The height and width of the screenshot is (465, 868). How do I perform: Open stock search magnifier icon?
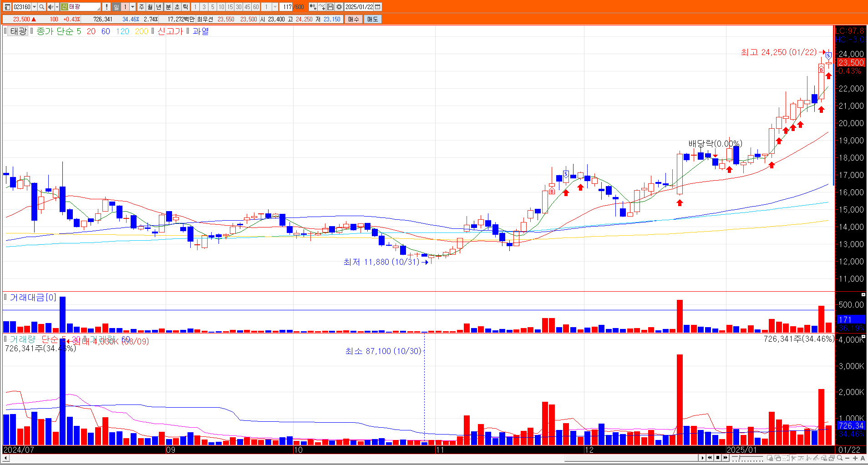41,7
